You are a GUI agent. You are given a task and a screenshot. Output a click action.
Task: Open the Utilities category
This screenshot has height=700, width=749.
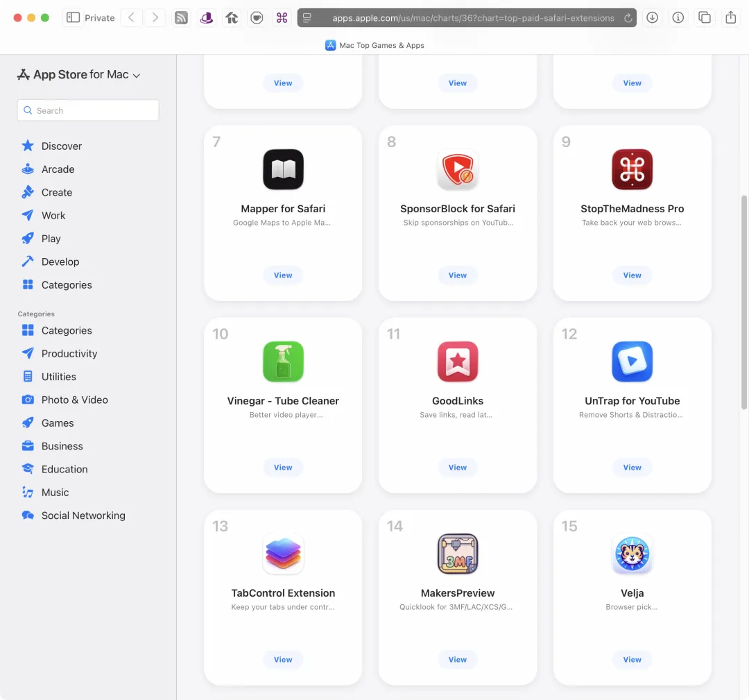49,377
